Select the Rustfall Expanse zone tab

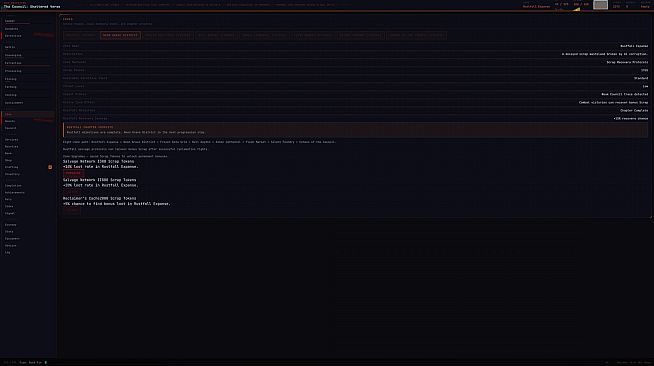(x=80, y=35)
